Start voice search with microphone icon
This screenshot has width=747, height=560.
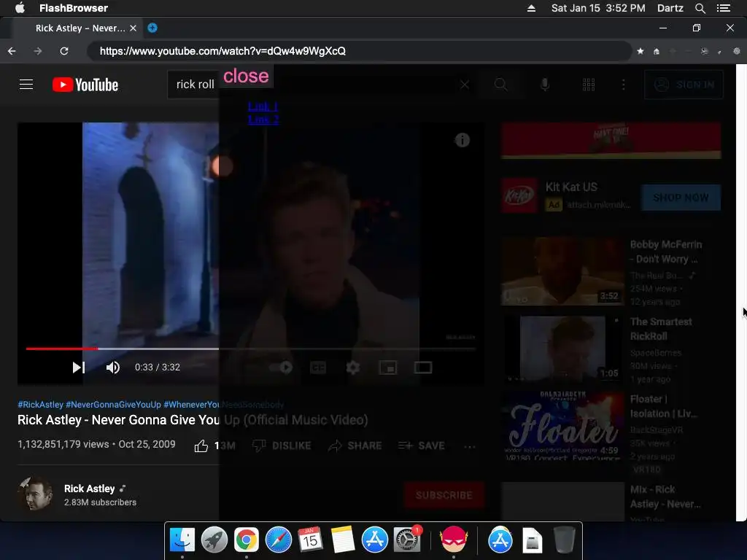click(x=545, y=85)
